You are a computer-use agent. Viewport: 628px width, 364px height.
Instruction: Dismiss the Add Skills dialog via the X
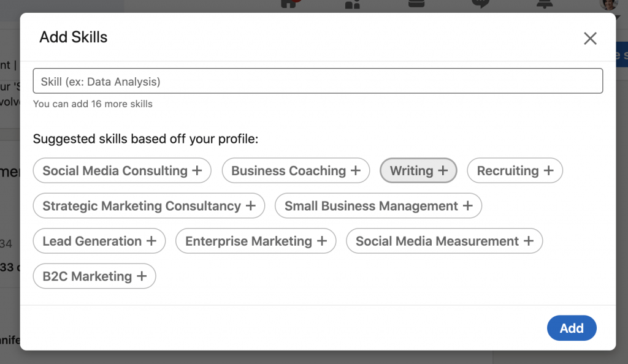click(x=590, y=38)
